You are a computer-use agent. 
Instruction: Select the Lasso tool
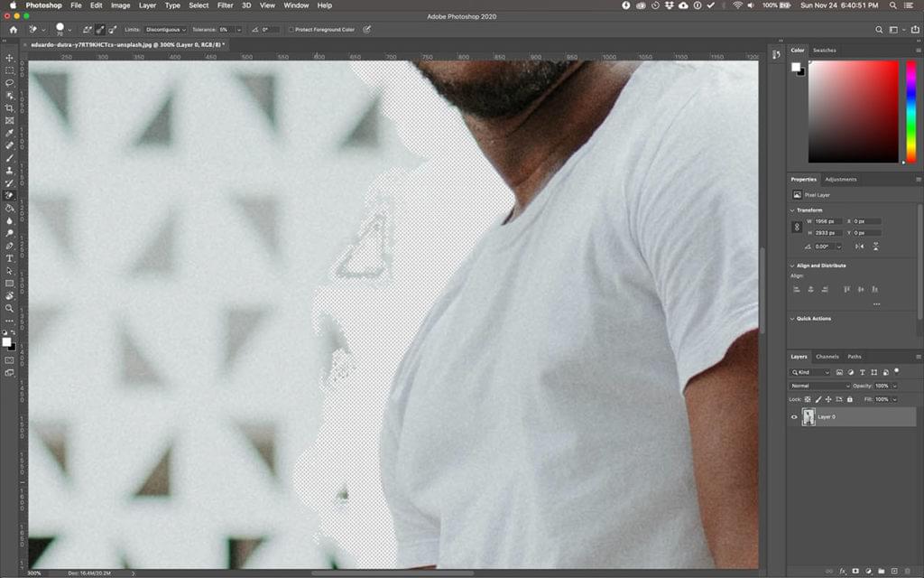[x=10, y=82]
